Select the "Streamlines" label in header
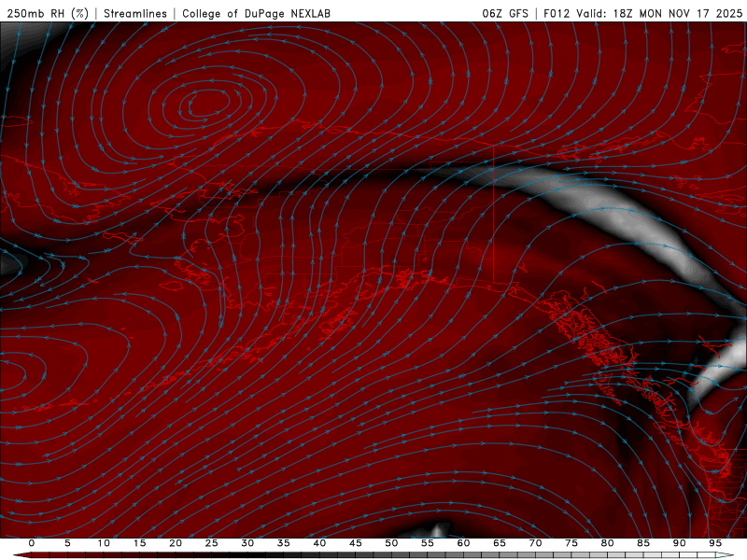Screen dimensions: 747x560 [x=135, y=13]
